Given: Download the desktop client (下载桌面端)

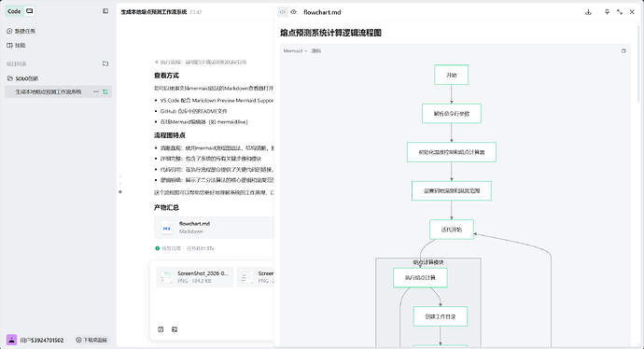Looking at the screenshot, I should tap(91, 340).
